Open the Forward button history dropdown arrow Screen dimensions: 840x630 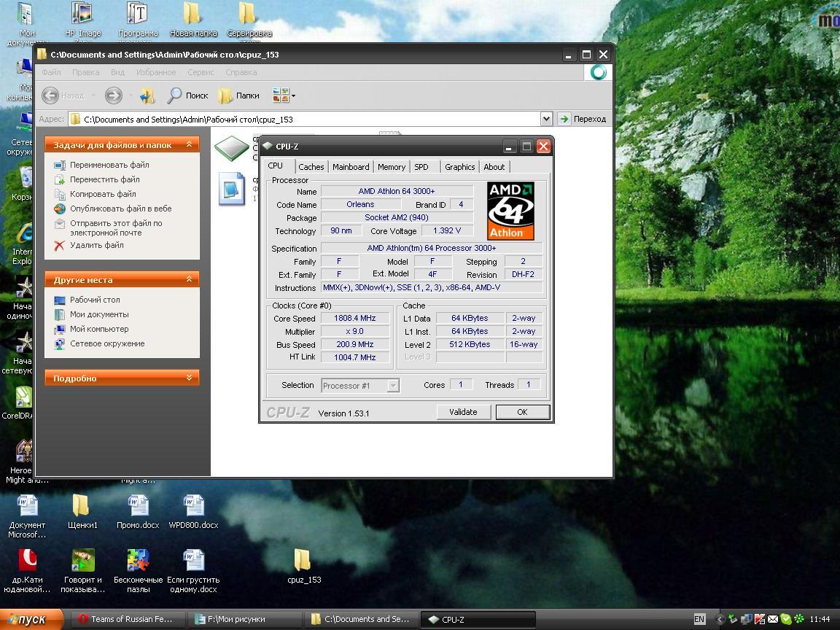pyautogui.click(x=131, y=96)
